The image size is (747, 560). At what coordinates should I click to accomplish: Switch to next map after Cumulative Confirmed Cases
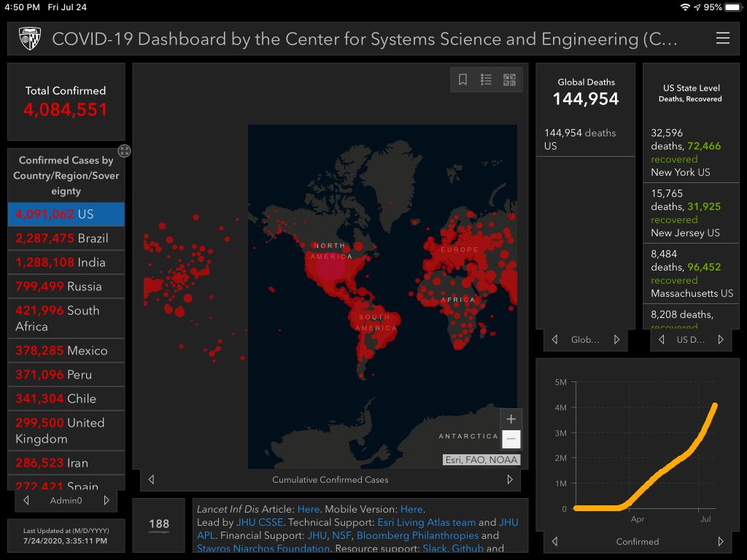510,480
